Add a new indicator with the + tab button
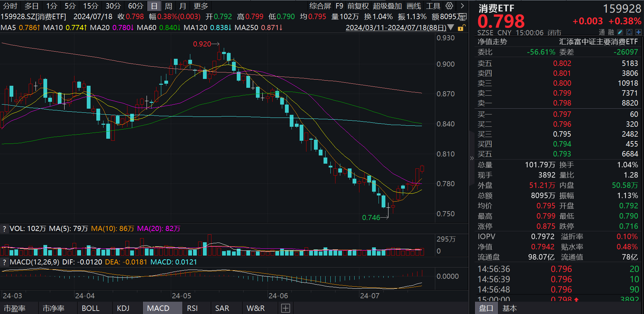644x314 pixels. point(285,308)
